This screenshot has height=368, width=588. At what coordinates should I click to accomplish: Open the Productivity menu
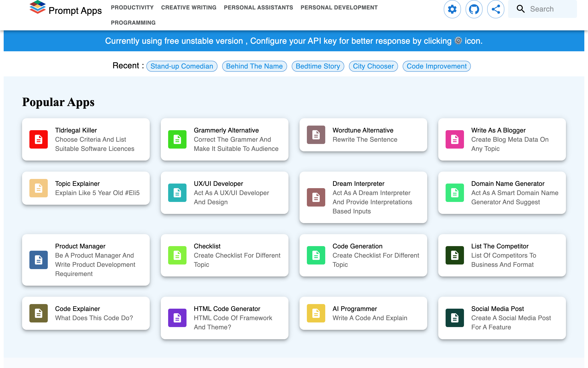point(132,8)
